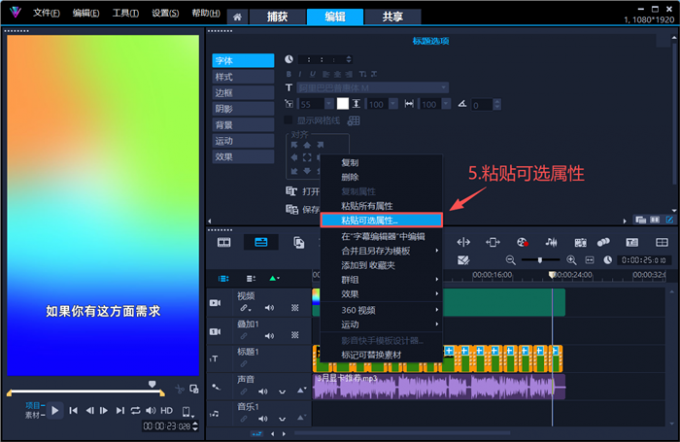Step to next frame

point(104,410)
